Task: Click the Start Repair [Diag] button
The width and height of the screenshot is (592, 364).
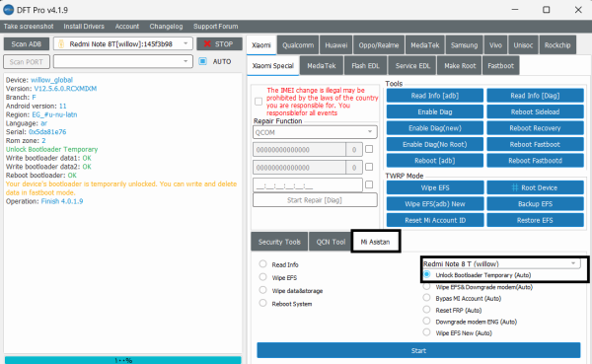Action: point(315,200)
